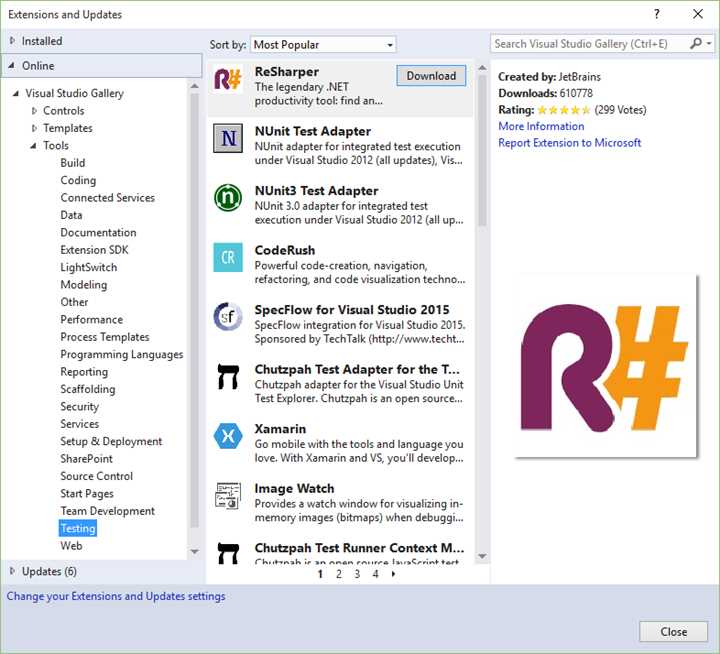Select the Xamarin extension title

click(x=280, y=429)
